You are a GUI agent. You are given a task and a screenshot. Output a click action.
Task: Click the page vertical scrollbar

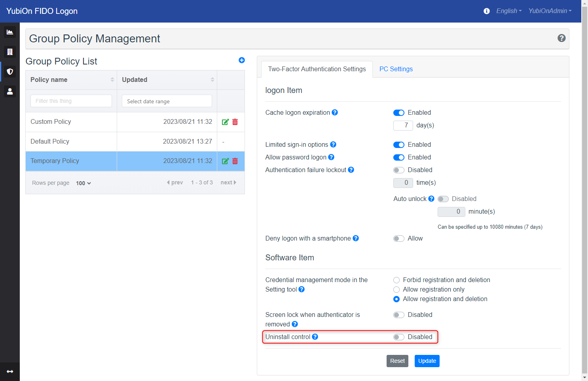tap(584, 190)
